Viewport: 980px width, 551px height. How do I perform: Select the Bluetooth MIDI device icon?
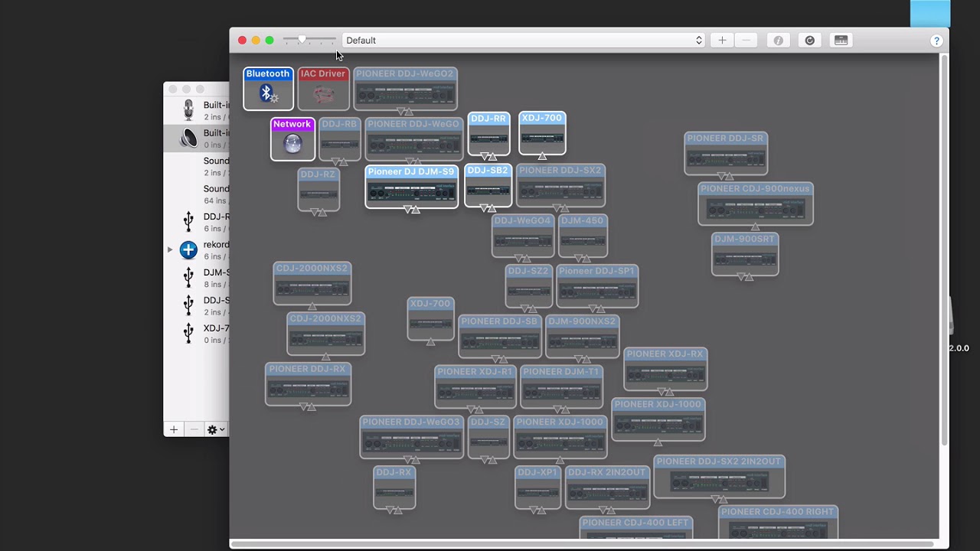click(268, 89)
